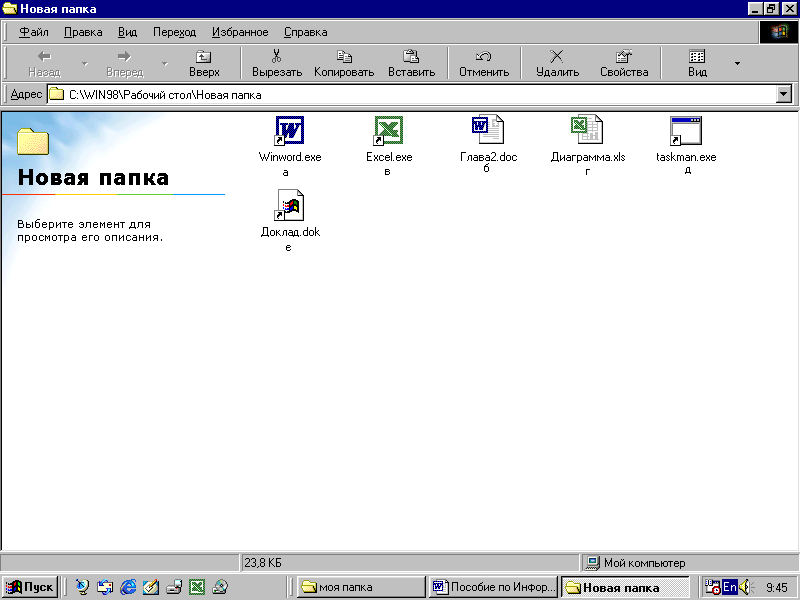The height and width of the screenshot is (600, 800).
Task: Click the Вырезать (Cut) scissors icon
Action: [277, 56]
